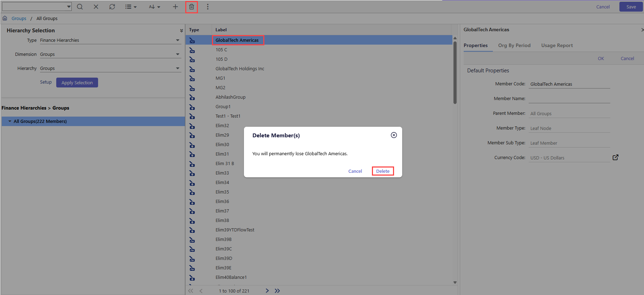644x295 pixels.
Task: Collapse the Hierarchy Selection panel
Action: pyautogui.click(x=181, y=31)
